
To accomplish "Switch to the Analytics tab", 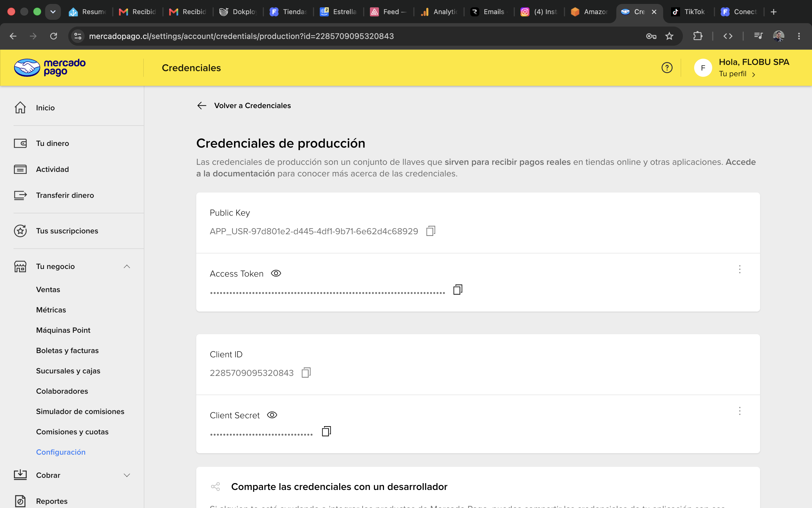I will (439, 12).
